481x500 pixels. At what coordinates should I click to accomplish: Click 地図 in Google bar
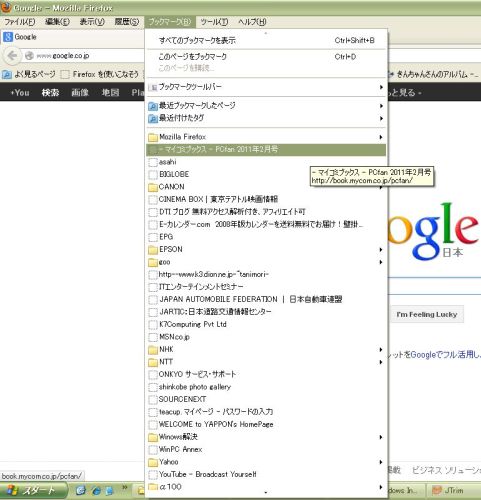[x=110, y=92]
